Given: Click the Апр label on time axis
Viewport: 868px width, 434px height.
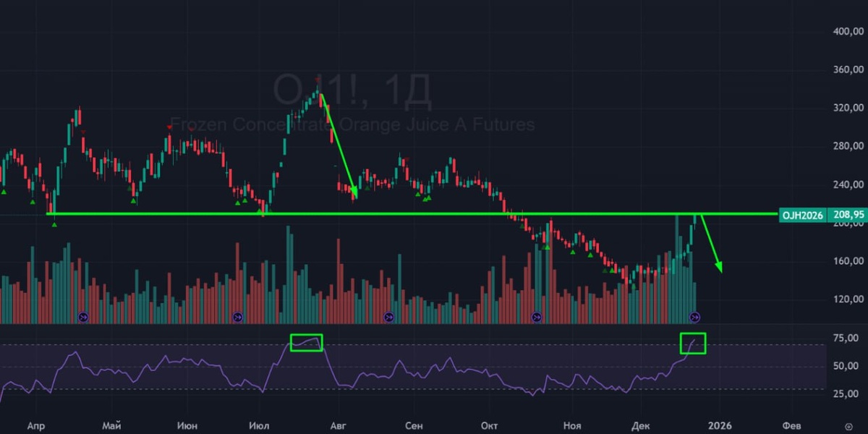Looking at the screenshot, I should [x=35, y=426].
